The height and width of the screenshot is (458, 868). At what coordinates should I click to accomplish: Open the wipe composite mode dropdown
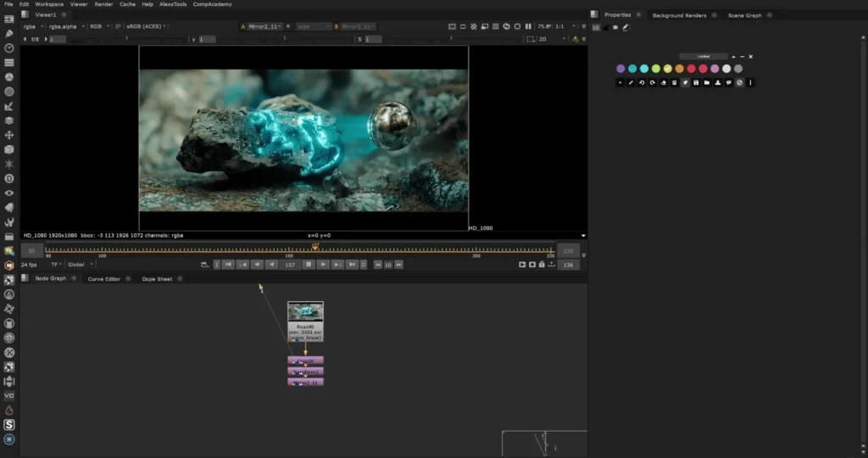pos(313,26)
